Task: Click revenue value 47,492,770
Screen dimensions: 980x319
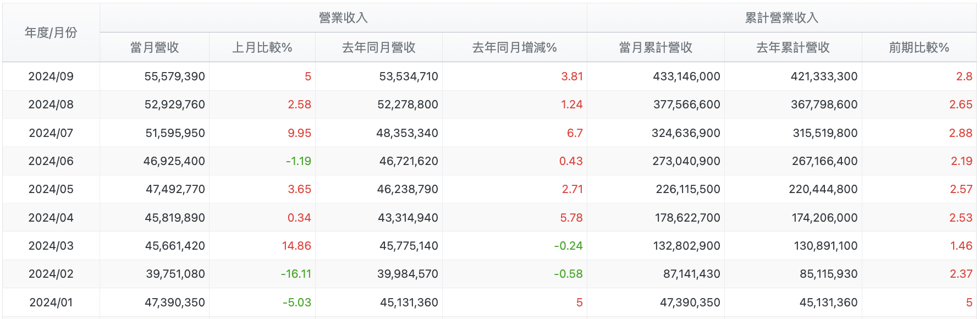Action: click(175, 189)
